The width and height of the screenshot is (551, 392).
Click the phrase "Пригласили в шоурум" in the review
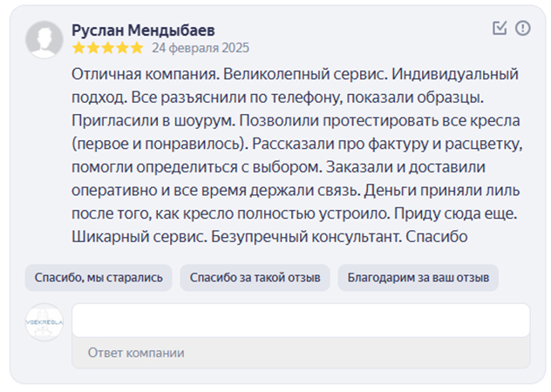[153, 121]
